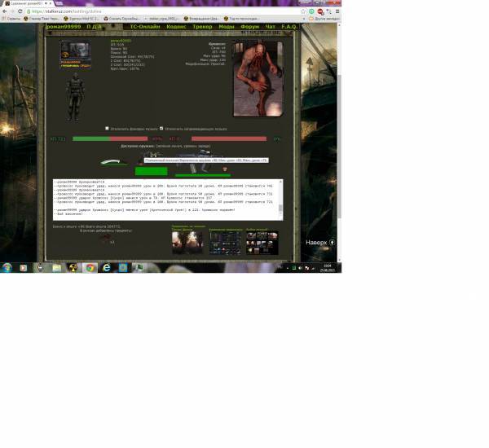Screen dimensions: 489x448
Task: Click the browser address bar
Action: click(x=163, y=11)
